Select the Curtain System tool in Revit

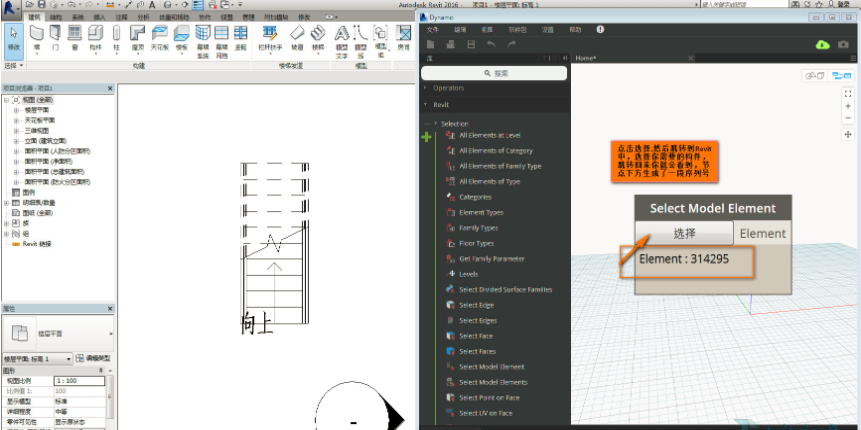pyautogui.click(x=203, y=41)
